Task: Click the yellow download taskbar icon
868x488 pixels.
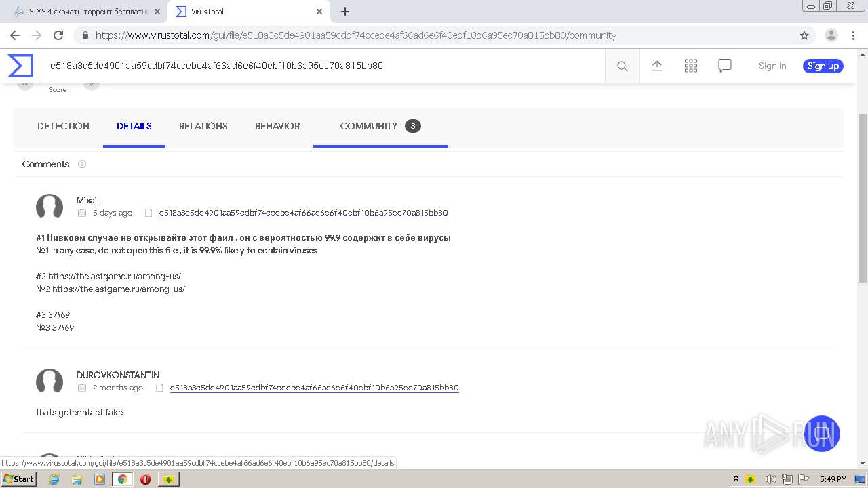Action: coord(169,479)
